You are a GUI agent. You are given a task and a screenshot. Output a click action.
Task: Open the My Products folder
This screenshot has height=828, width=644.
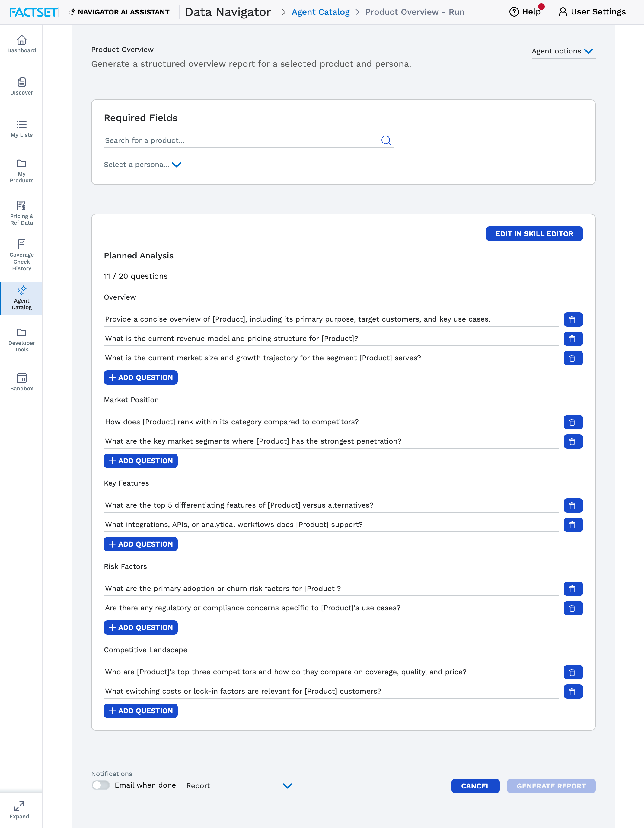(x=22, y=171)
